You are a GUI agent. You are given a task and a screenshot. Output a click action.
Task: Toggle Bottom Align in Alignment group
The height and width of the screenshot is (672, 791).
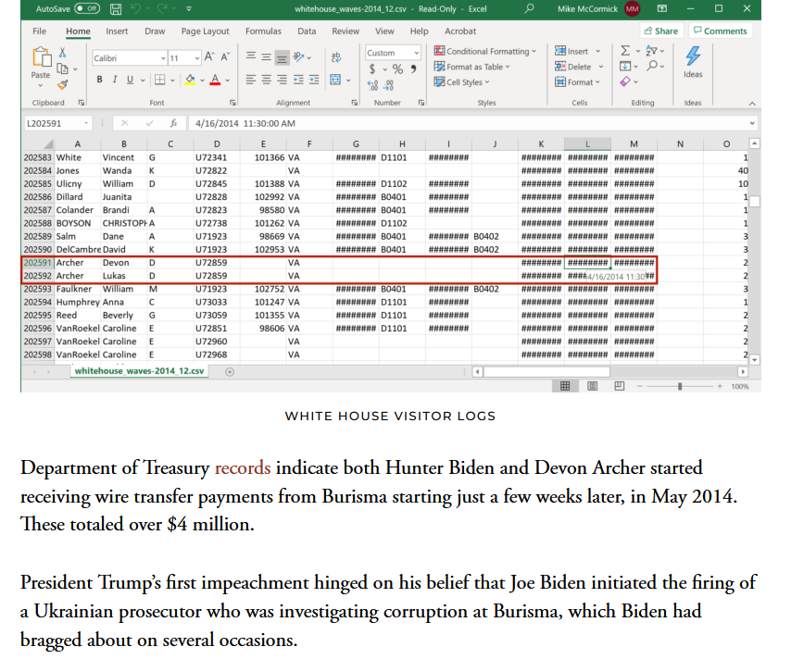point(282,57)
